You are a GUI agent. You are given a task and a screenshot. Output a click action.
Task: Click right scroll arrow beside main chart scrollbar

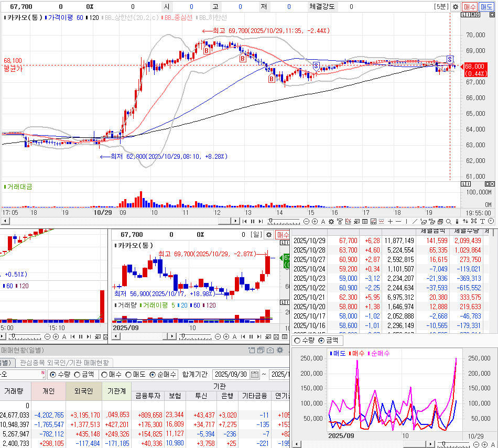tap(235, 221)
